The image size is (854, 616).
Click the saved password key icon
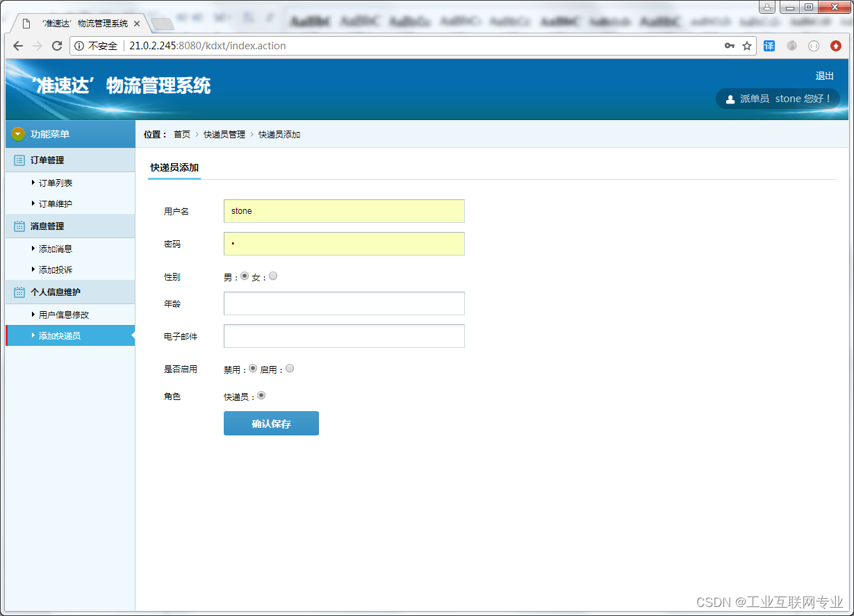(x=730, y=46)
